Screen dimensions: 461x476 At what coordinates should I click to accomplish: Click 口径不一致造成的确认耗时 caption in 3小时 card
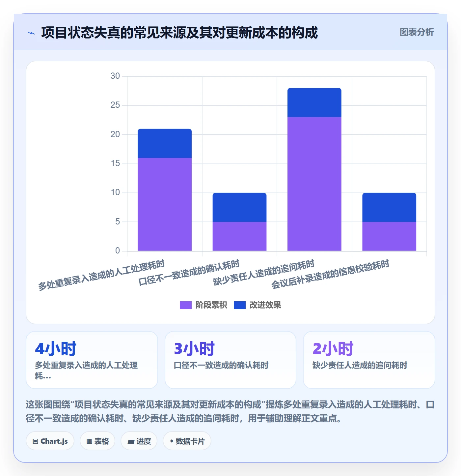click(221, 365)
